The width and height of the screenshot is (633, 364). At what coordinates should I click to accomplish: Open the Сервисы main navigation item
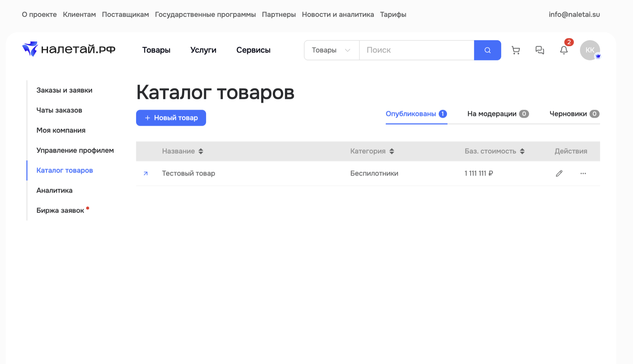(x=253, y=50)
